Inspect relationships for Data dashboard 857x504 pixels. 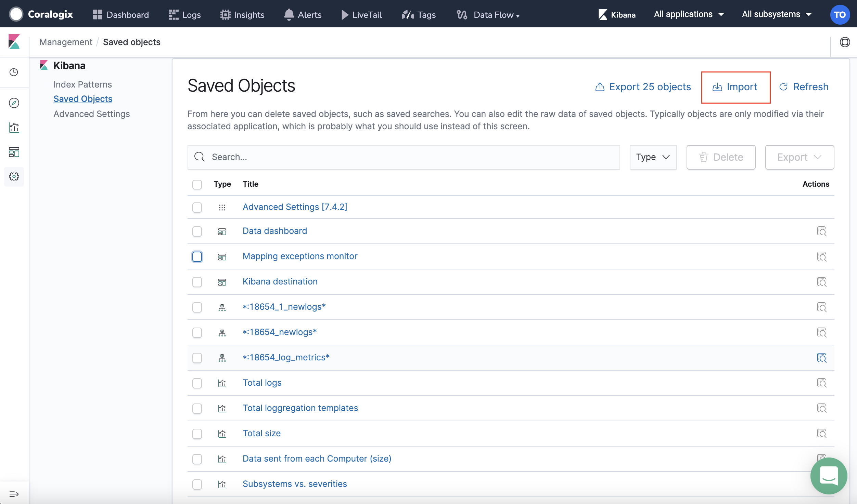point(822,231)
